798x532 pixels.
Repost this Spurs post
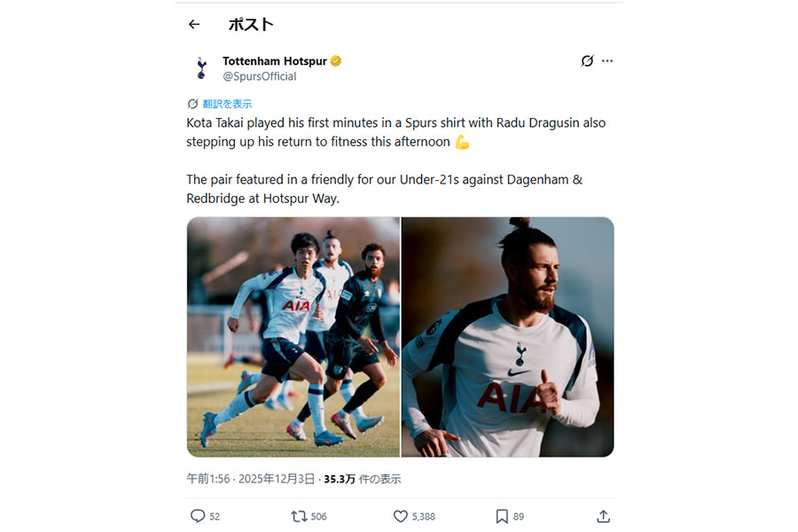point(299,516)
